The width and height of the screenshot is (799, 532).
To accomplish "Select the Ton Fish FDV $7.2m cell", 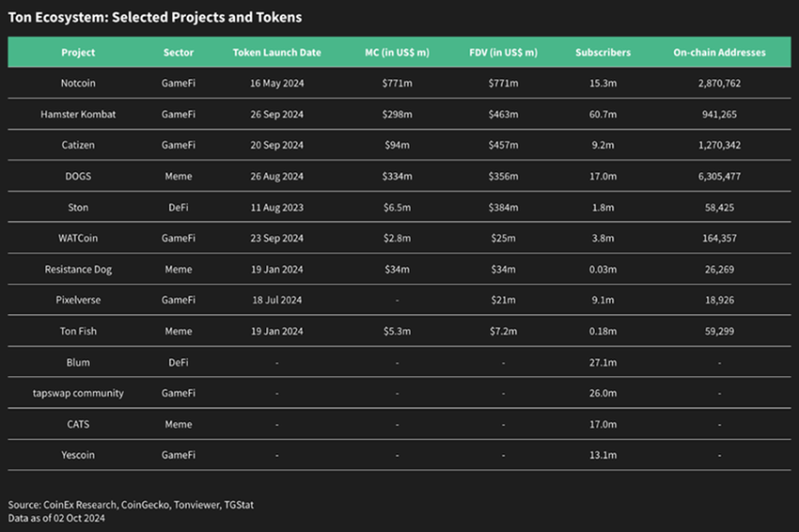I will click(504, 332).
